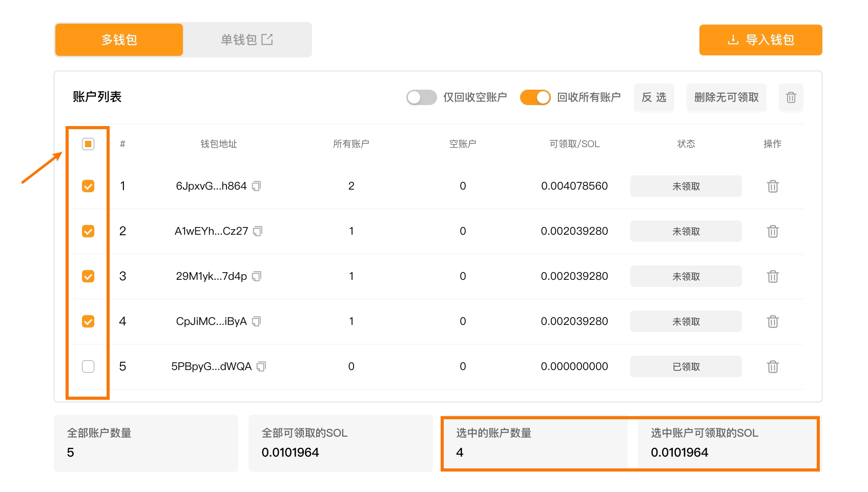Copy wallet address 6JpxvG...h864
This screenshot has width=868, height=492.
tap(257, 186)
